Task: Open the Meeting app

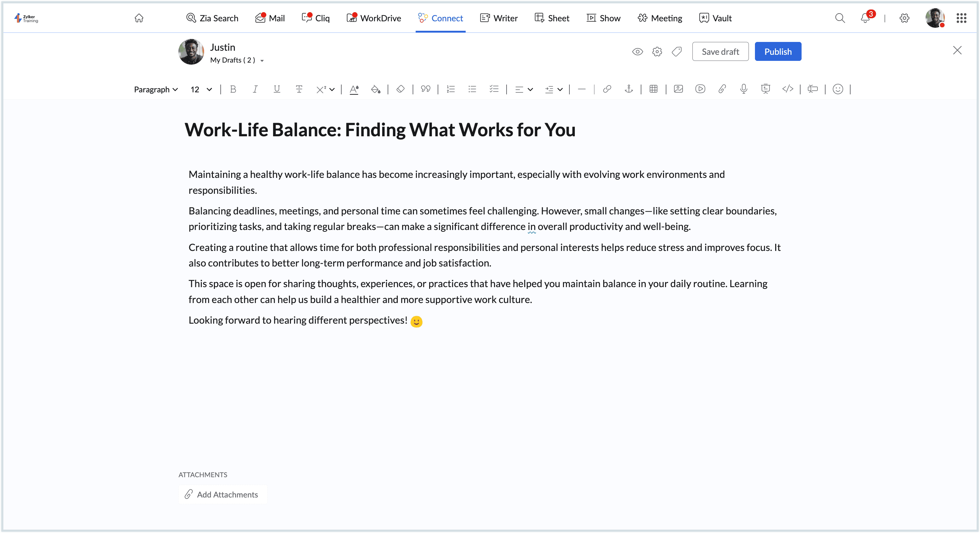Action: pos(659,18)
